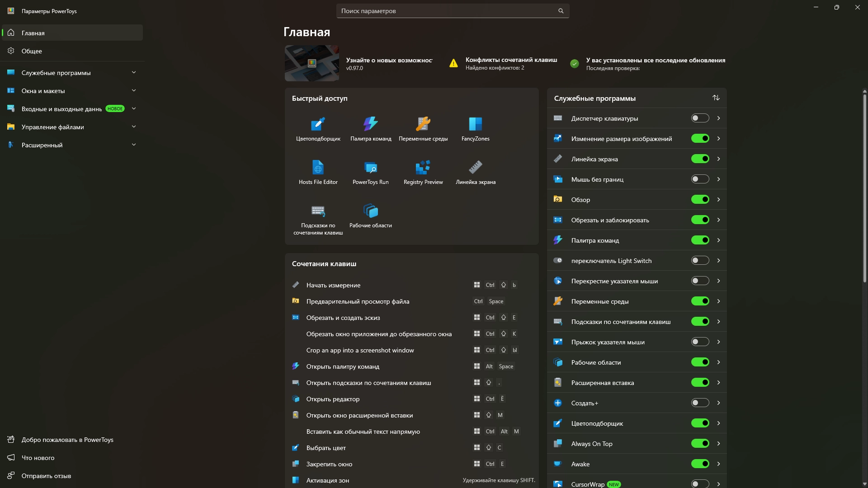868x488 pixels.
Task: Turn off Линейка экрана toggle
Action: pos(700,159)
